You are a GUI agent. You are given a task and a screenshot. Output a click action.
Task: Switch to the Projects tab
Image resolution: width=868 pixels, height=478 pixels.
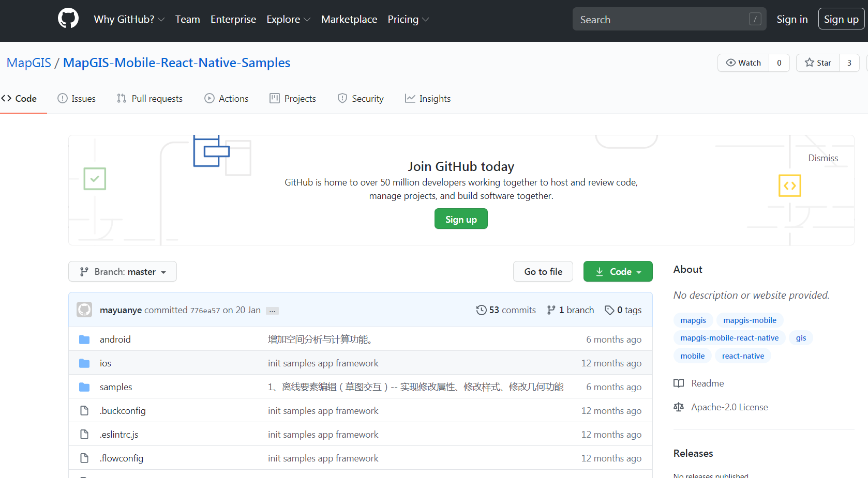point(293,98)
